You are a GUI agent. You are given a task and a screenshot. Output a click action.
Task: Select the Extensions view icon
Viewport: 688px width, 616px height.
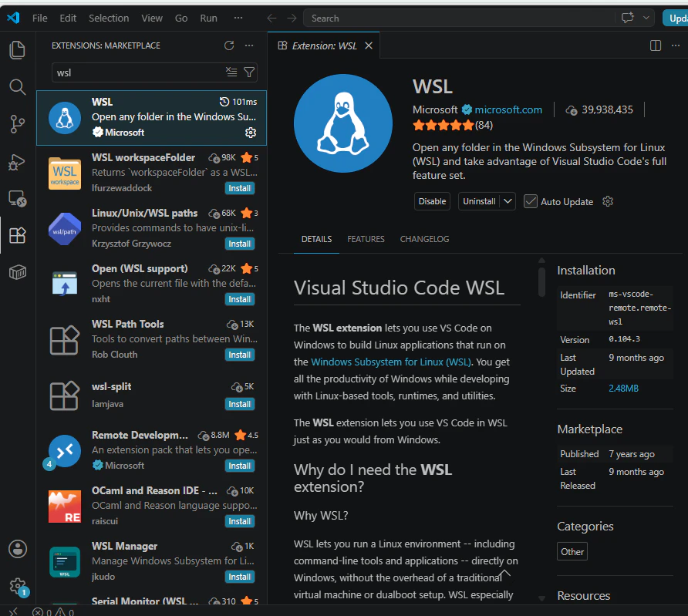17,235
